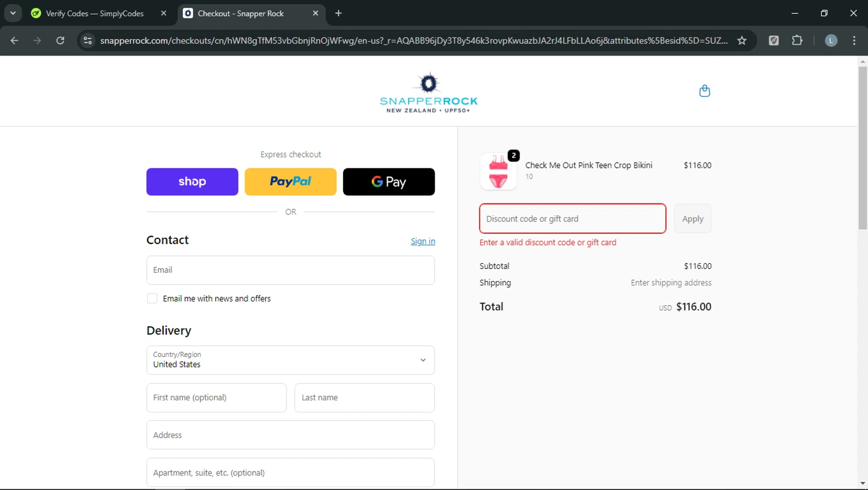Switch to Verify Codes — SimplyCodes tab

tap(94, 13)
